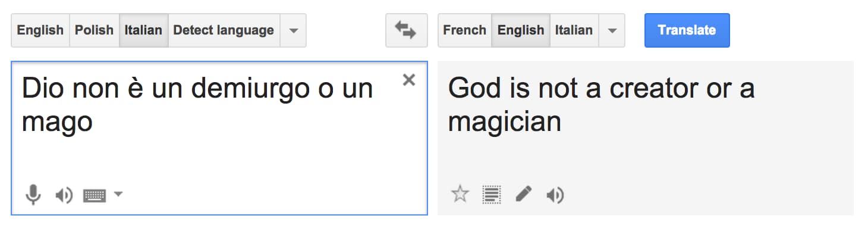This screenshot has height=231, width=868.
Task: Choose Polish as source language
Action: pos(94,30)
